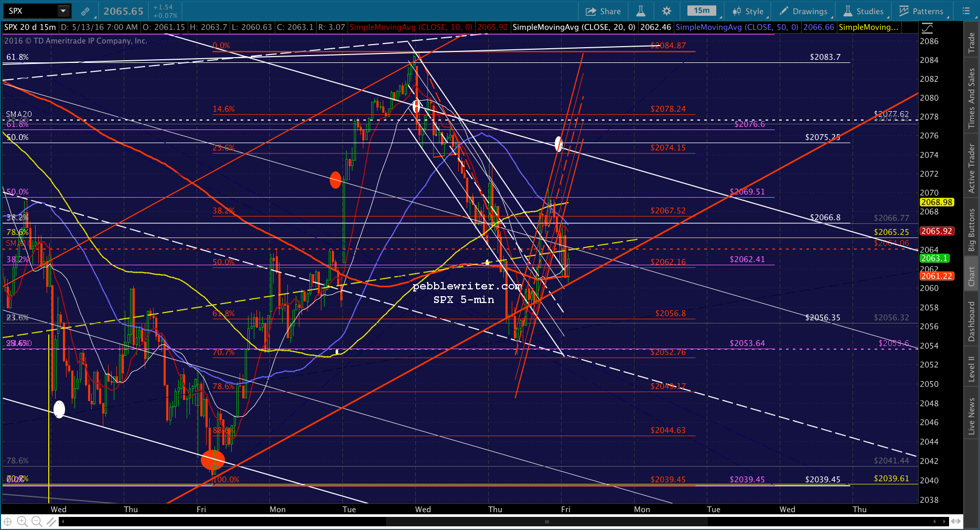Click the expand-time-axis arrows icon
The image size is (980, 530).
click(956, 522)
